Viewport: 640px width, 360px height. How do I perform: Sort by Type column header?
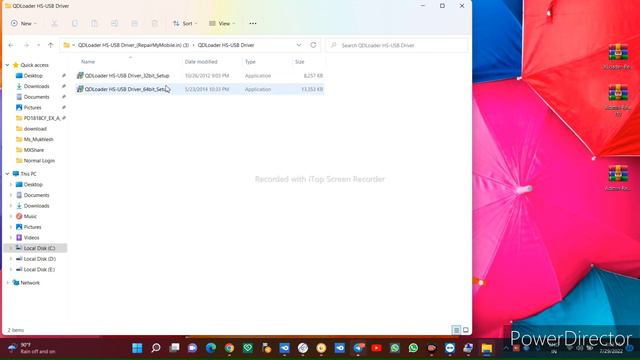[x=250, y=62]
